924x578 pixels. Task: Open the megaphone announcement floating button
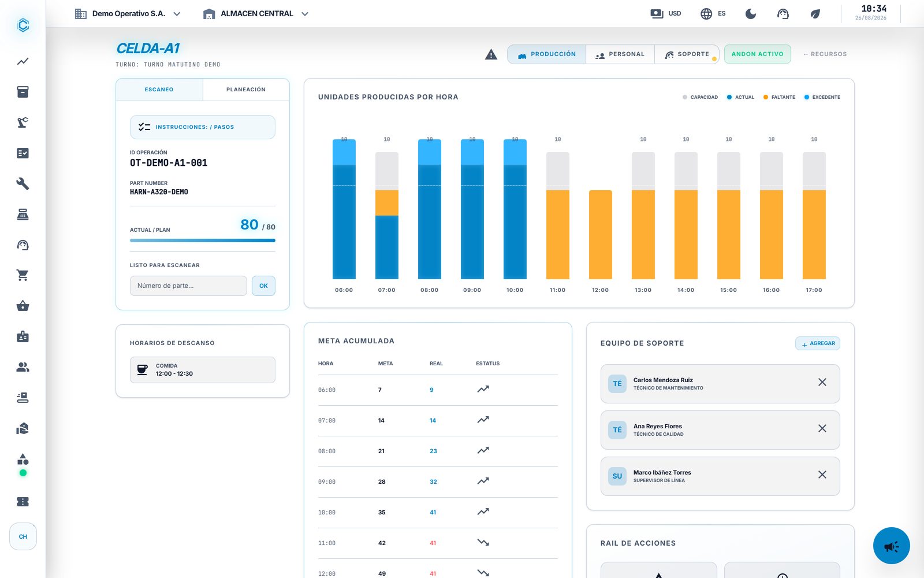(x=891, y=546)
